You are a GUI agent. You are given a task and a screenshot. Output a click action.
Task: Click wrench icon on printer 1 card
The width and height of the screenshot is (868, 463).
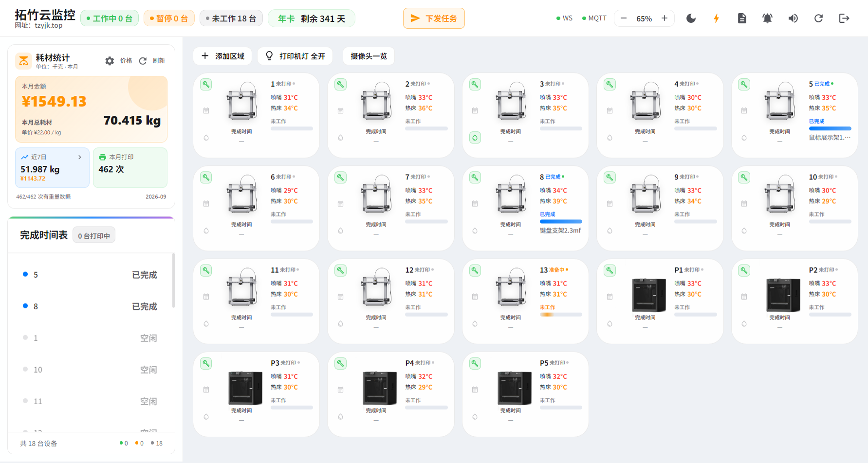pyautogui.click(x=206, y=85)
